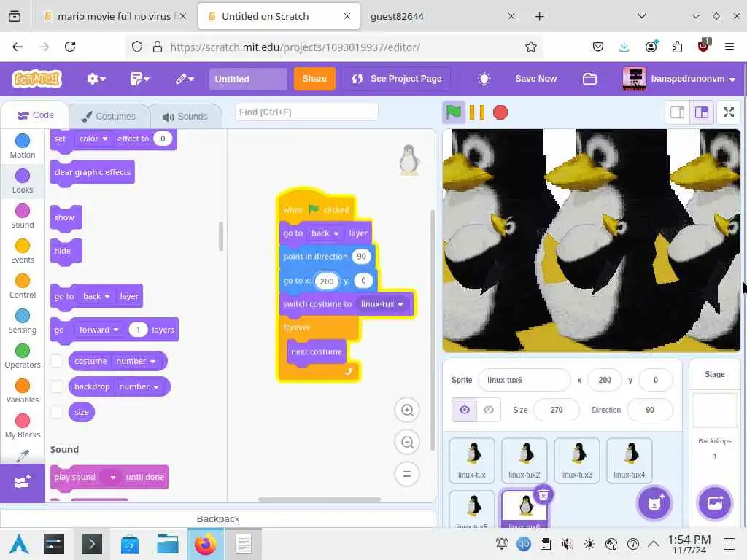Click the Find (Ctrl+F) search box
Screen dimensions: 747x560
(306, 112)
